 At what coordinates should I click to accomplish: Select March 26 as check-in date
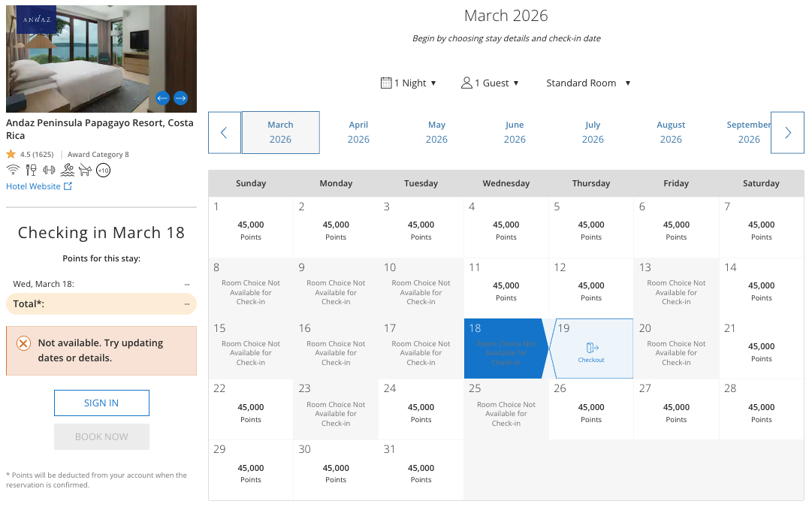click(x=591, y=409)
